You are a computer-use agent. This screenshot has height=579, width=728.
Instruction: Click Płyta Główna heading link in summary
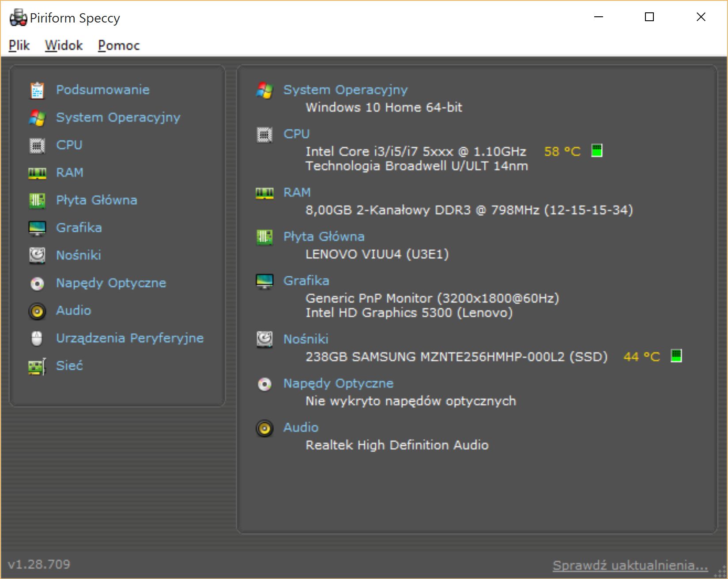[x=324, y=237]
